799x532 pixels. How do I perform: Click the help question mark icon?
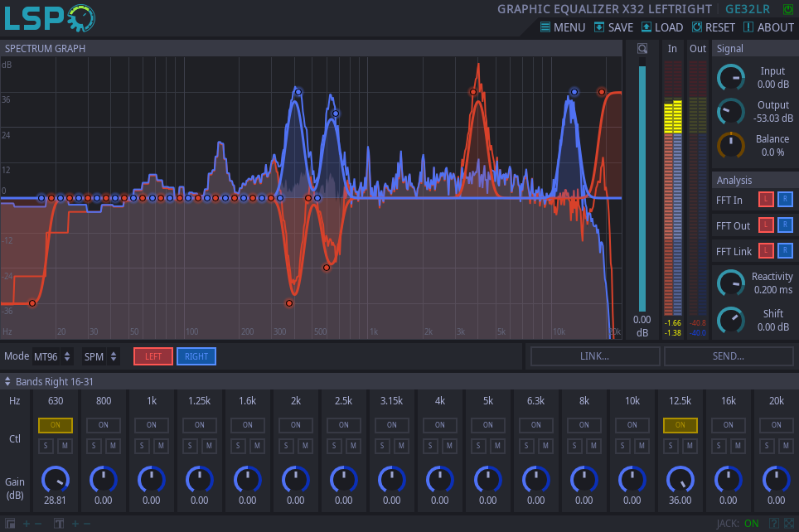774,524
